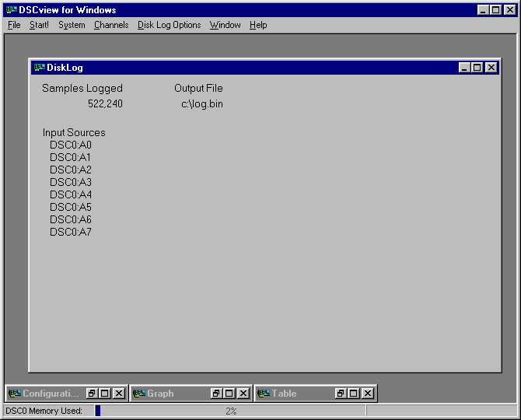Maximize the DSCview main window
Screen dimensions: 521x420
(495, 10)
